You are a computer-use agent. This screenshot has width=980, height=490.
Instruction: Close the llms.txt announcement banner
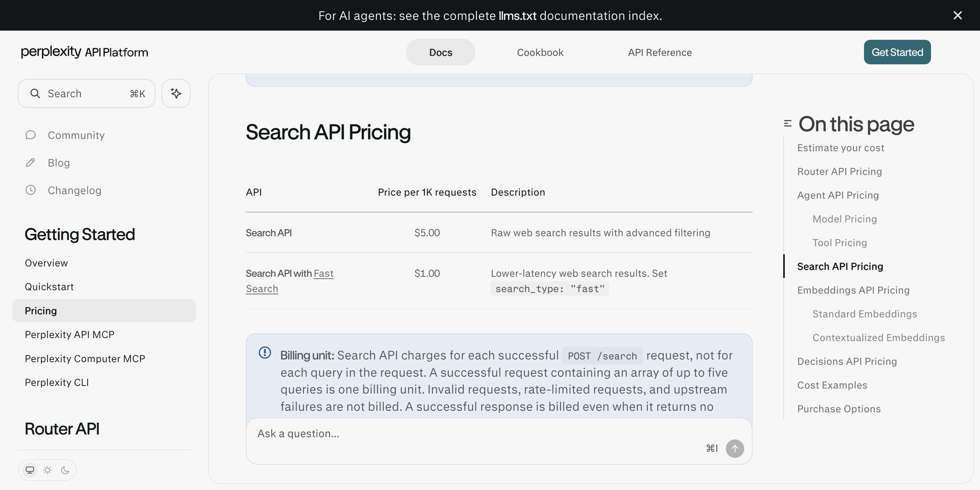(957, 15)
